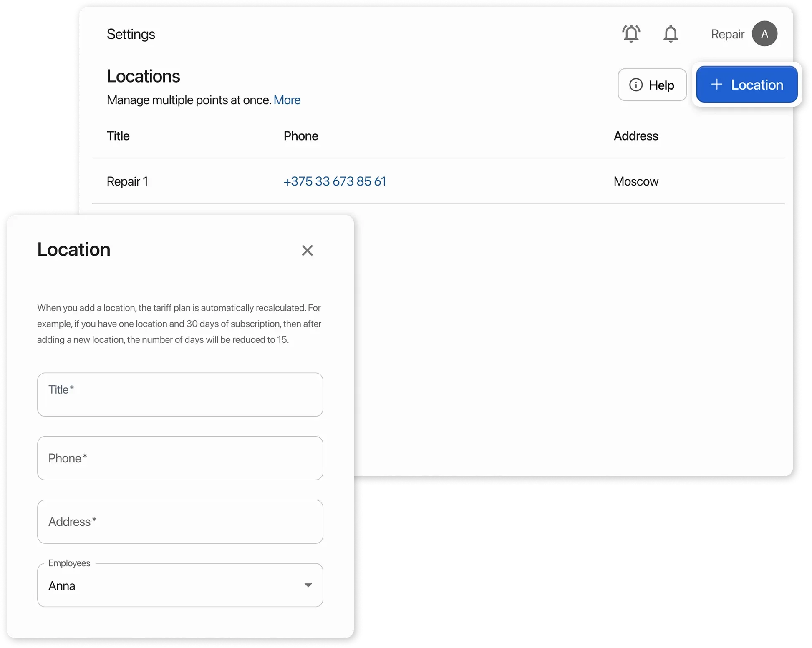The width and height of the screenshot is (812, 648).
Task: Click the plus icon in the Location button
Action: (716, 85)
